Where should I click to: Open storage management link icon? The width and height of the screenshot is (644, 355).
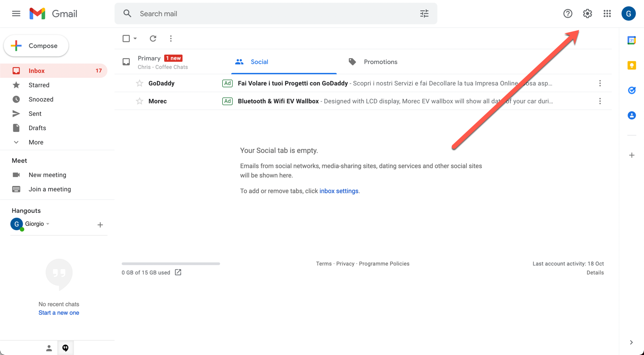coord(178,272)
